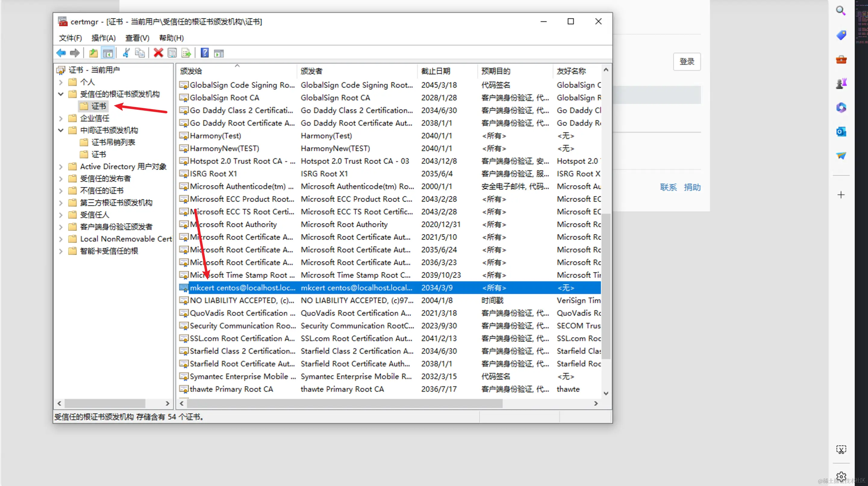The height and width of the screenshot is (486, 868).
Task: Sort by the 截止日期 column header
Action: click(448, 71)
